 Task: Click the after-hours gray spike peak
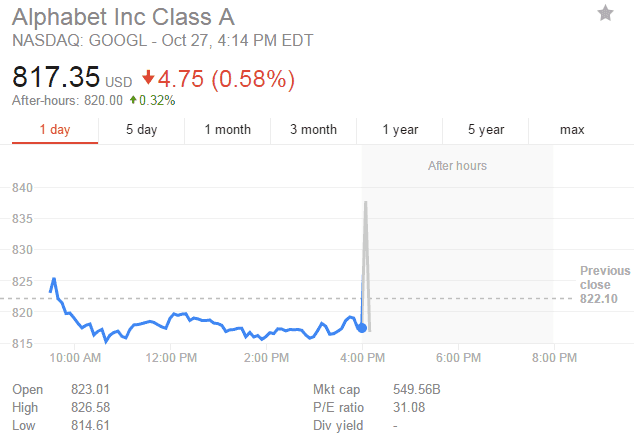pyautogui.click(x=366, y=203)
